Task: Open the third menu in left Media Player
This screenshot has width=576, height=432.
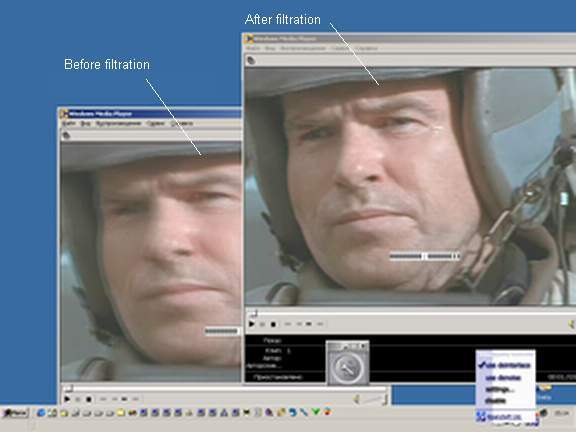Action: 118,124
